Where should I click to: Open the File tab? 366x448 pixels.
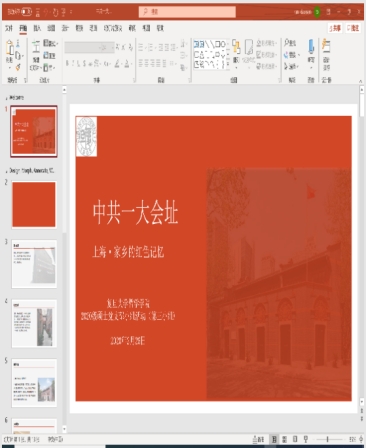click(x=9, y=28)
